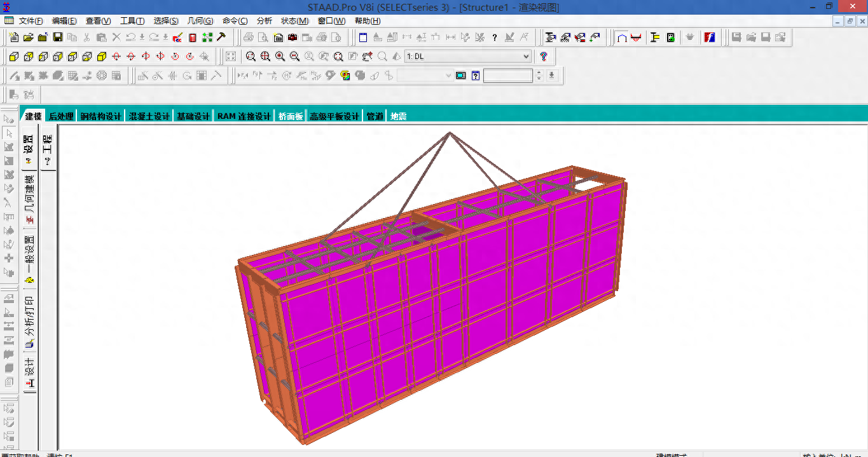Open the hammer tool icon
This screenshot has width=868, height=457.
pos(221,38)
